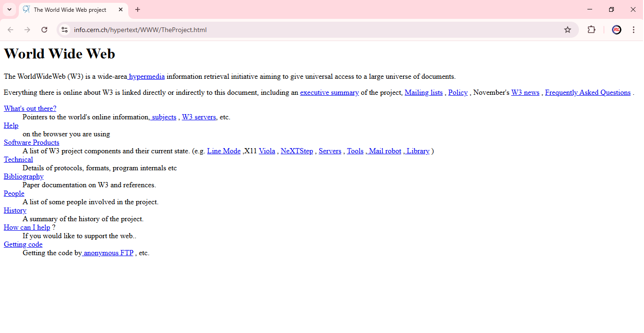The image size is (644, 333).
Task: View site information icon in address bar
Action: [x=65, y=30]
